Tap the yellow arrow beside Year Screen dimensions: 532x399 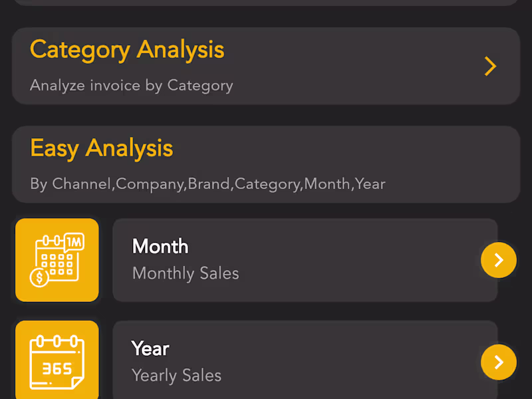tap(498, 362)
